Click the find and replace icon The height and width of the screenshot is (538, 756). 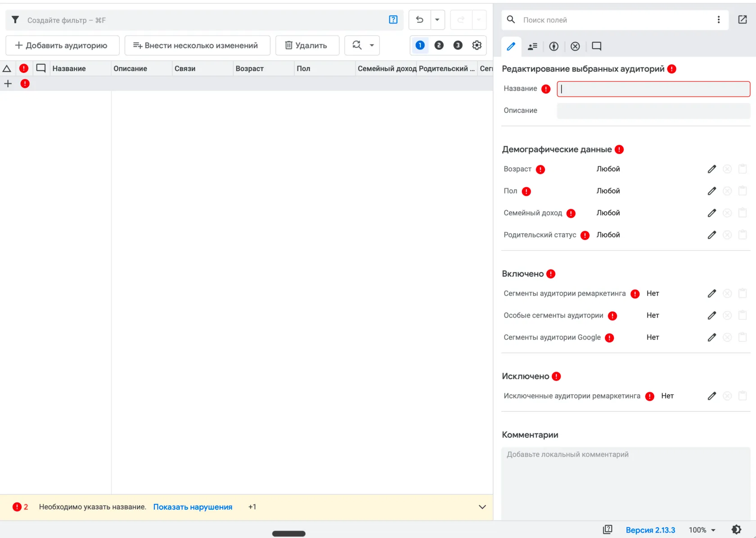pos(357,45)
